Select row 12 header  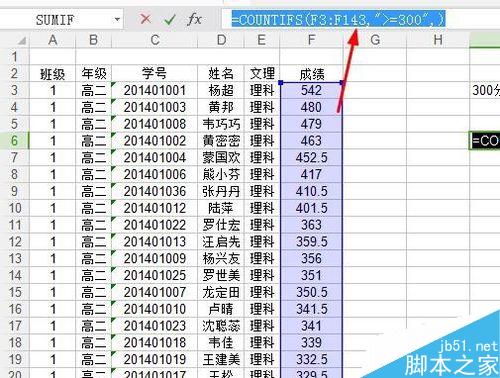[15, 241]
